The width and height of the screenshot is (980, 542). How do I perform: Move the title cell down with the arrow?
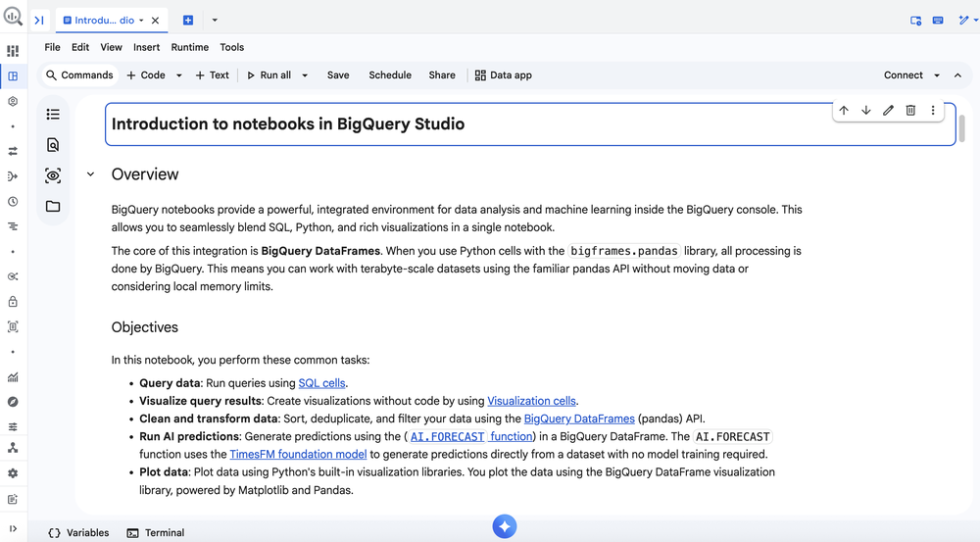(x=866, y=110)
